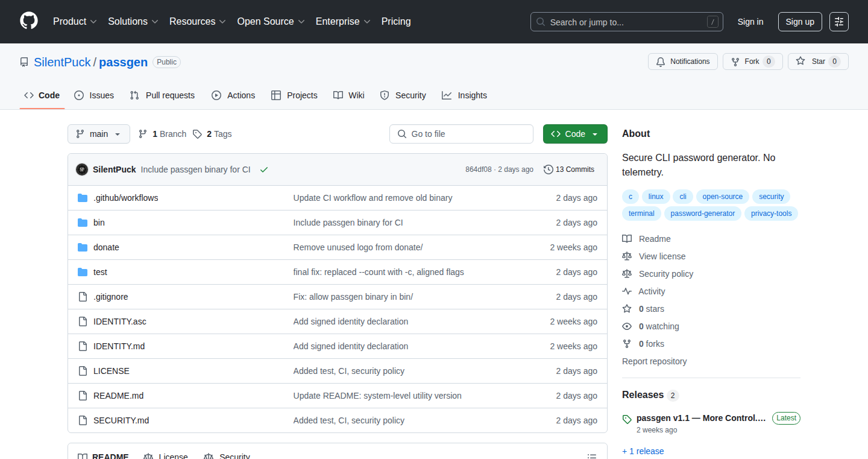Viewport: 868px width, 459px height.
Task: Select the open-source topic tag
Action: pos(723,197)
